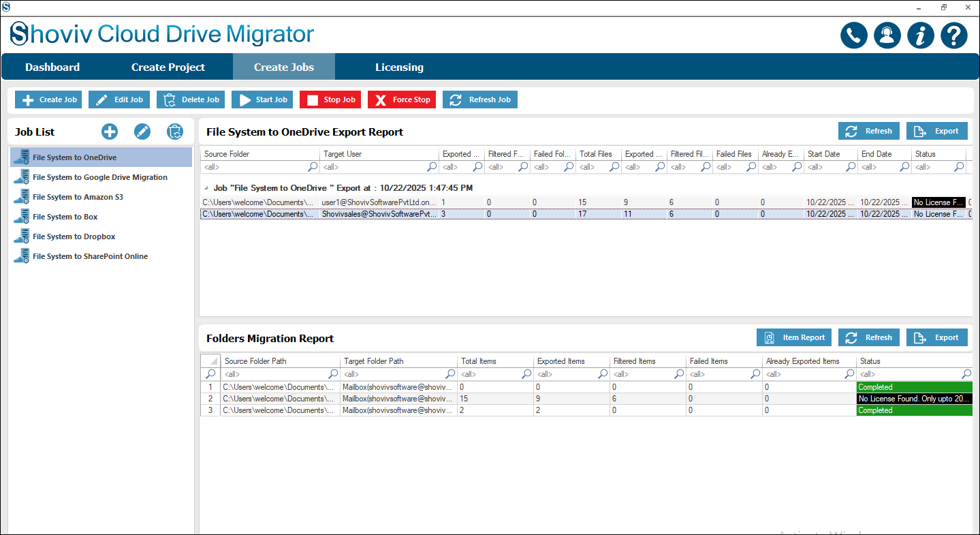Select File Sytem to Amazon S3 job
The height and width of the screenshot is (535, 980).
tap(101, 197)
